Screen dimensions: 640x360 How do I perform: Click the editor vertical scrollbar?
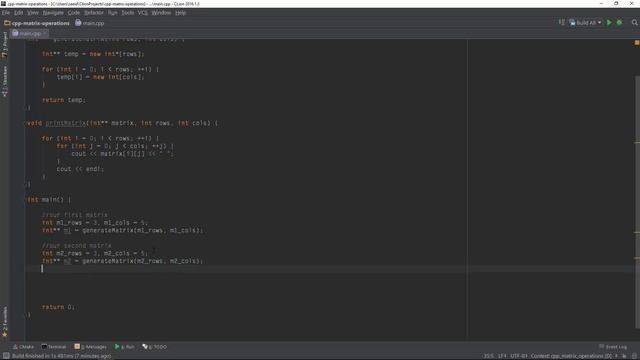[637, 202]
